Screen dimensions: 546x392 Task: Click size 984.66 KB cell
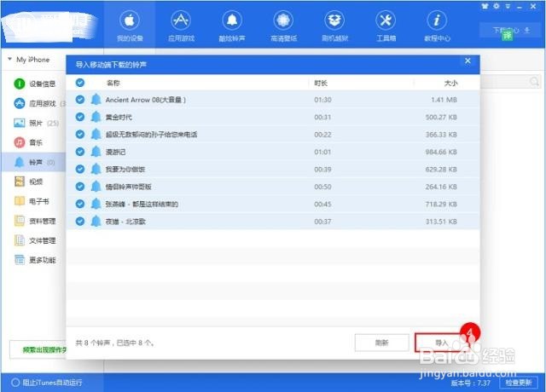coord(441,152)
